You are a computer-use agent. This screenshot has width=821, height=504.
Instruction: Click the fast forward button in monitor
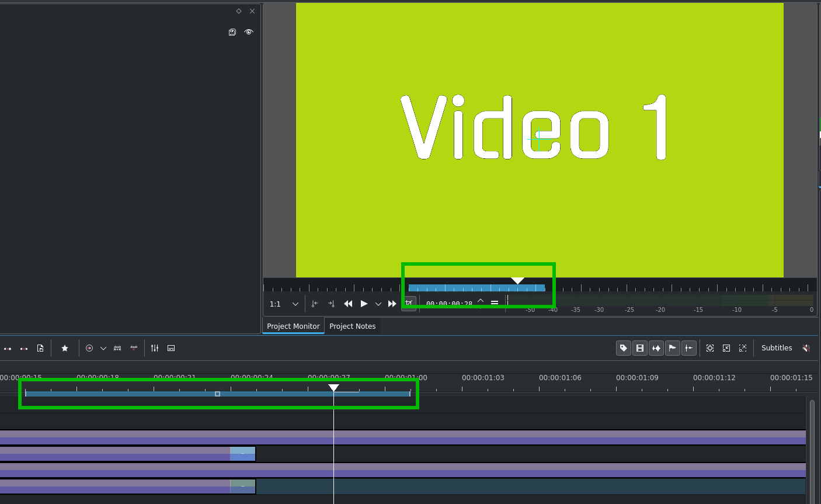coord(392,304)
